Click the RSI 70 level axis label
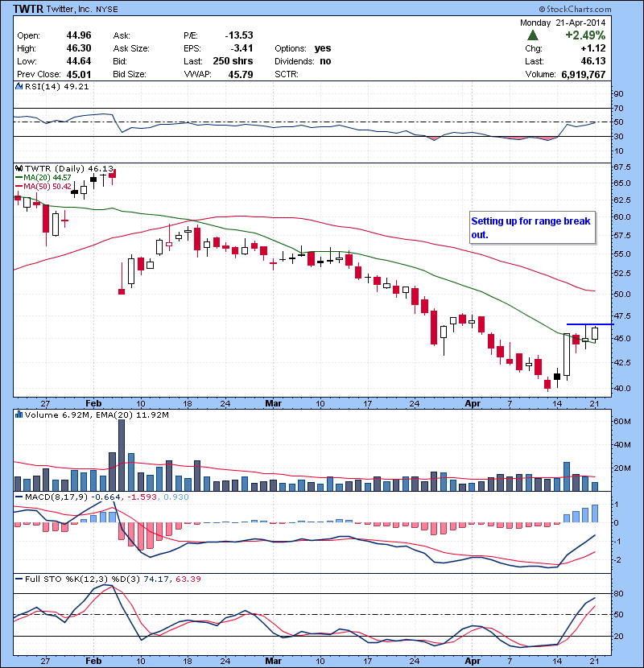The height and width of the screenshot is (668, 644). point(618,108)
